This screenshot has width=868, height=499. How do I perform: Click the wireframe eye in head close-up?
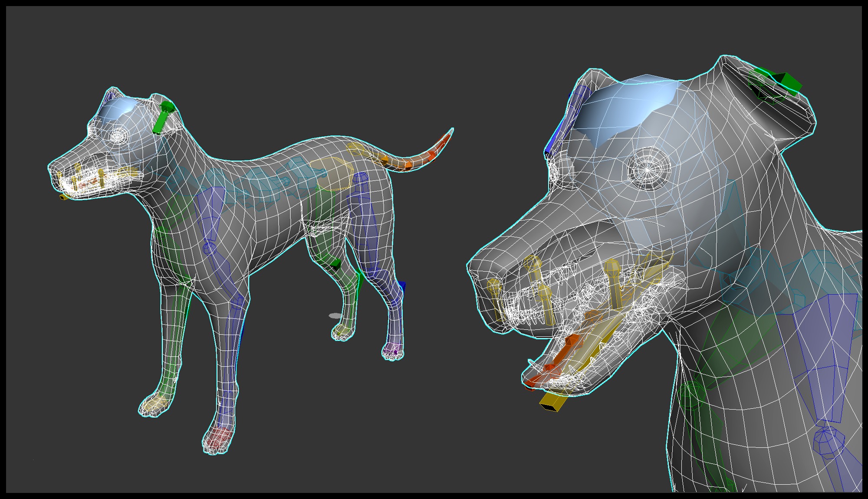pyautogui.click(x=649, y=169)
